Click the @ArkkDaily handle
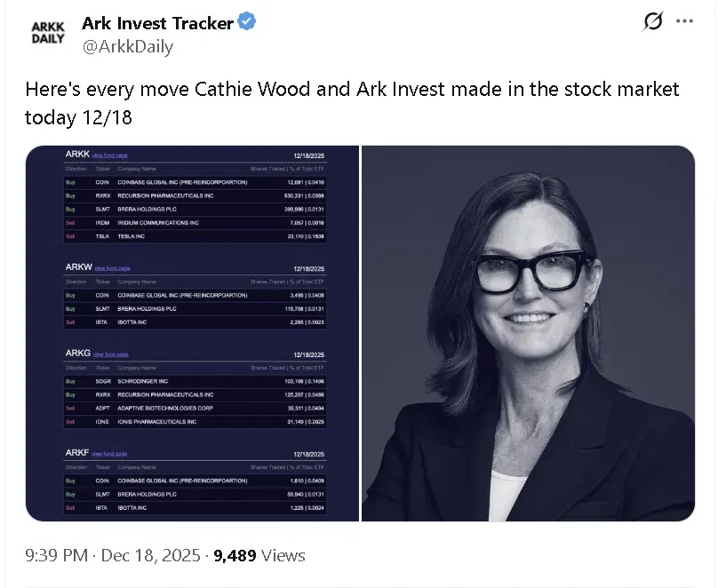 127,47
